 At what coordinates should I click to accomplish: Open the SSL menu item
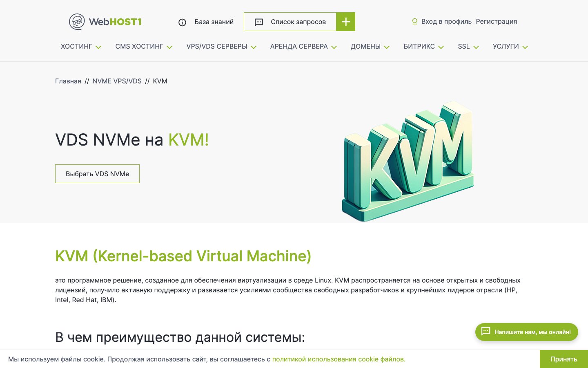(464, 47)
